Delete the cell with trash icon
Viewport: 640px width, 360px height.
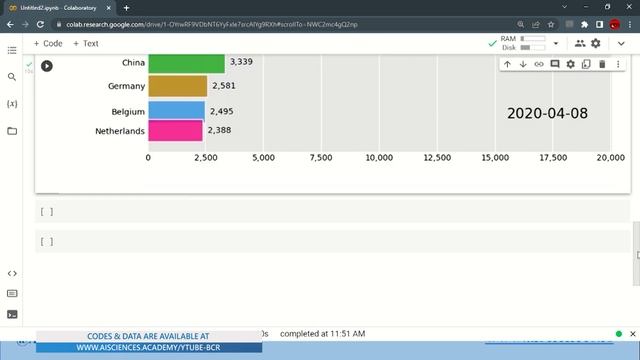(602, 64)
